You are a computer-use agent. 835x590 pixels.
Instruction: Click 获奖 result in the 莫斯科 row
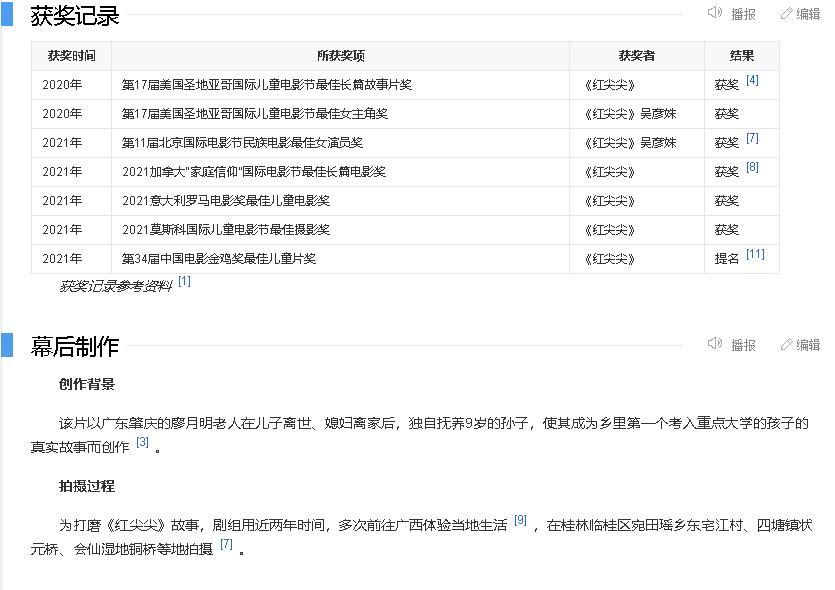click(x=726, y=230)
